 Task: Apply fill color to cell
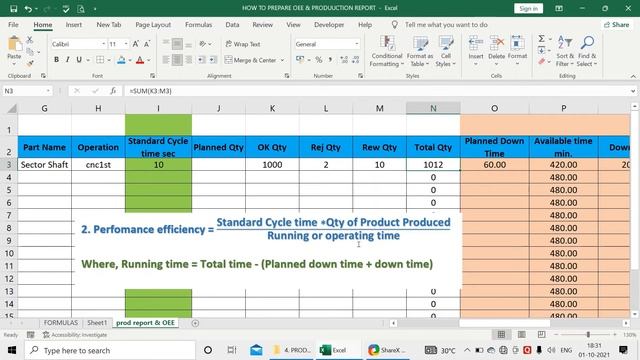[x=121, y=60]
